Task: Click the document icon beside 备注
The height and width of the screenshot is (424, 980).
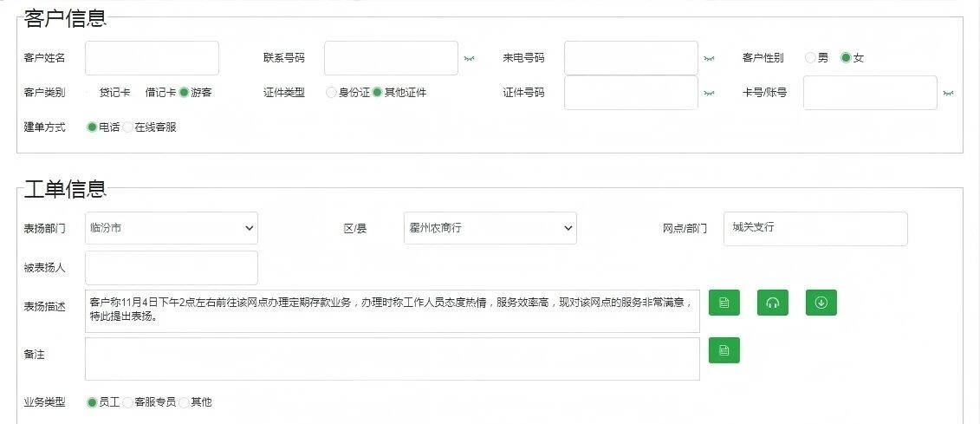Action: [724, 350]
